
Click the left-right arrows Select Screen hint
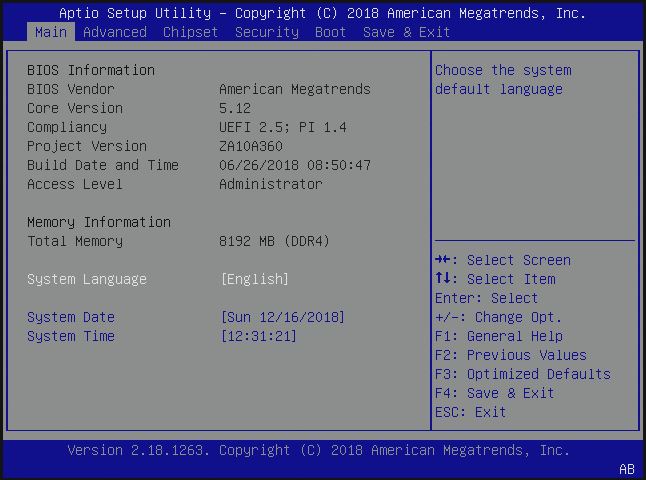pyautogui.click(x=503, y=260)
